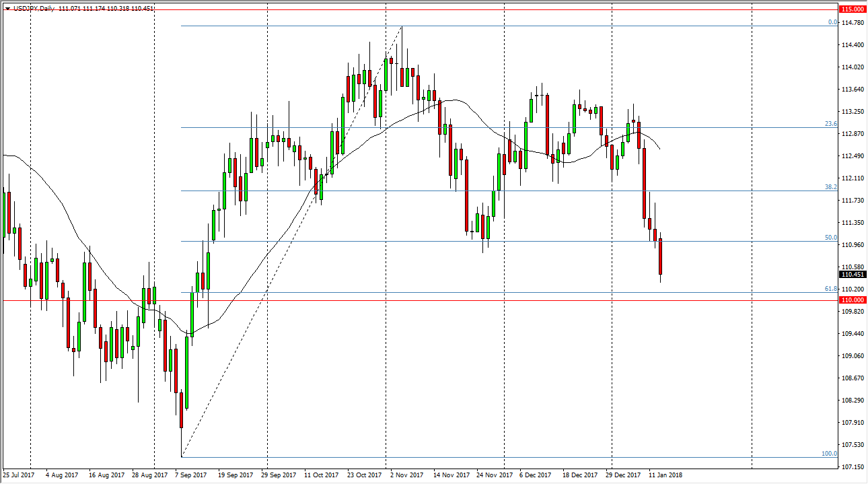Select the 50.0 Fibonacci level line

pyautogui.click(x=471, y=240)
